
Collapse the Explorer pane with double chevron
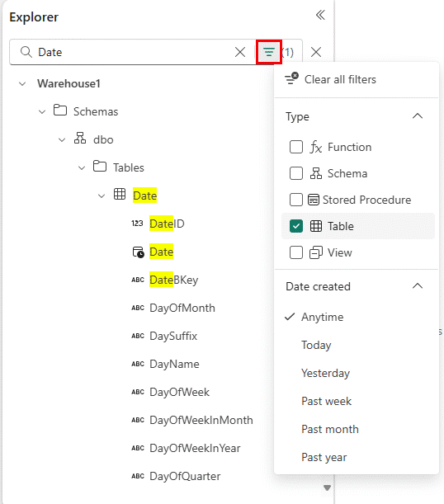[320, 15]
